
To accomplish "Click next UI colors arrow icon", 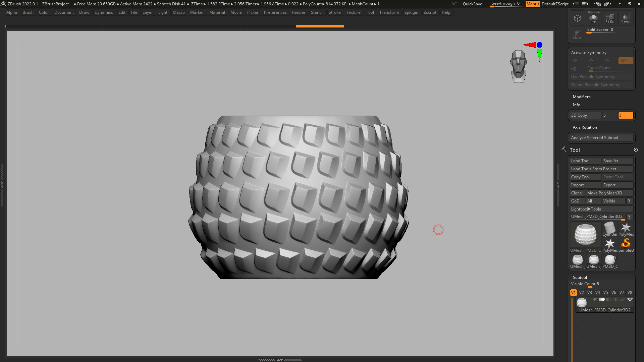I will [585, 4].
